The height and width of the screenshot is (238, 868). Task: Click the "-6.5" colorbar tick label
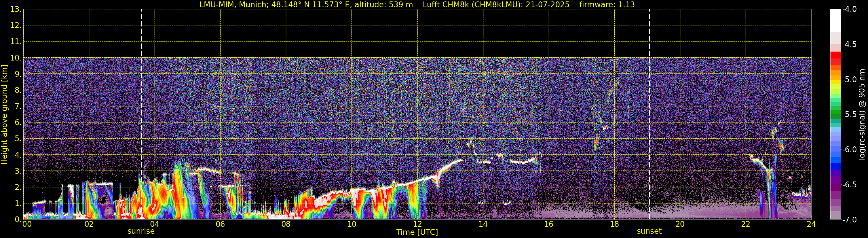[x=850, y=185]
